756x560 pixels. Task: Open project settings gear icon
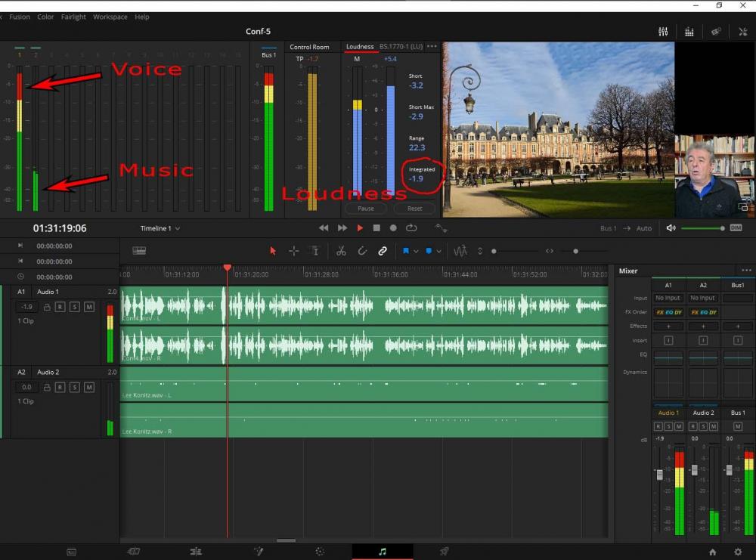click(x=738, y=552)
